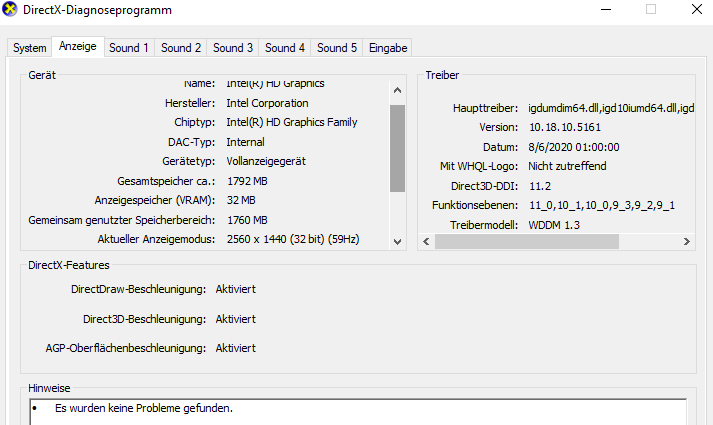Click the 'Nicht zutreffend' WHQL value
Image resolution: width=713 pixels, height=425 pixels.
coord(567,166)
